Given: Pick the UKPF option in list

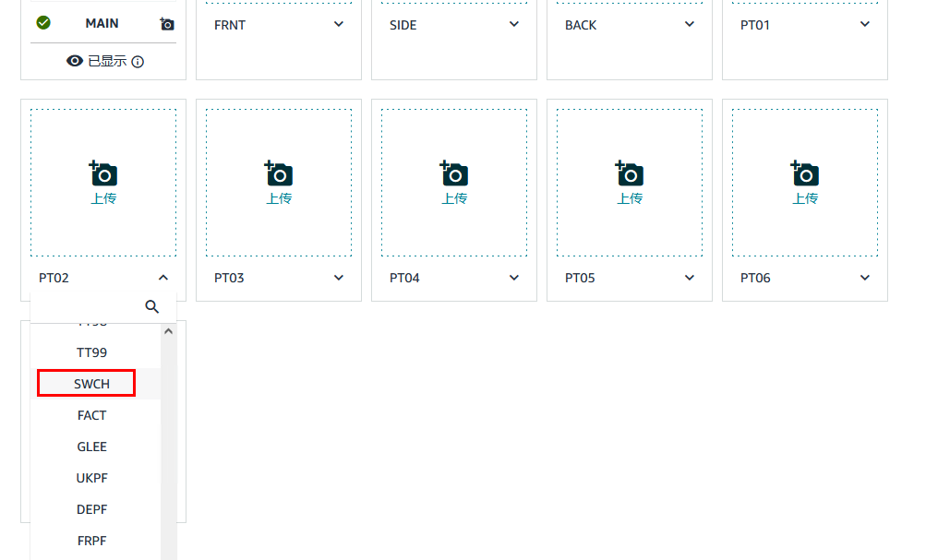Looking at the screenshot, I should coord(91,478).
